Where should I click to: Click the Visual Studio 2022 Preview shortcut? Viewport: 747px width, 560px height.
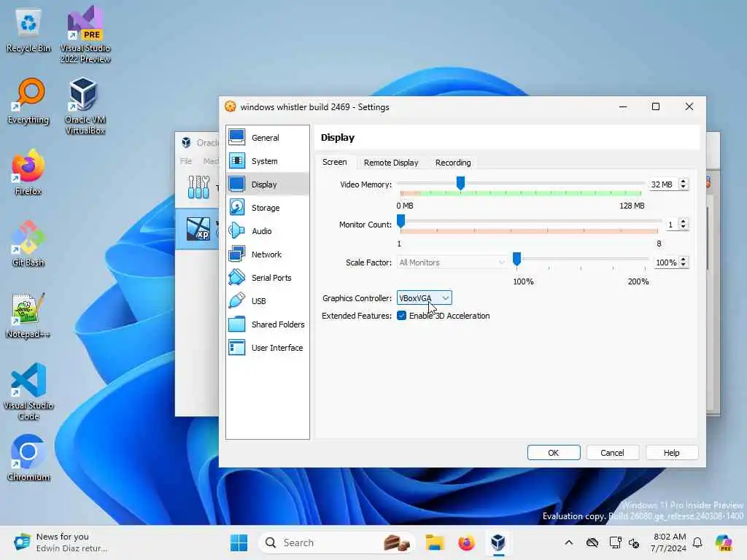(x=85, y=34)
